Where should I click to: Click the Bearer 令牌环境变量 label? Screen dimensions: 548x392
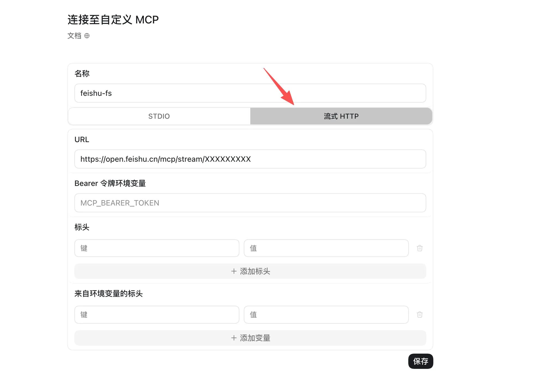[110, 183]
